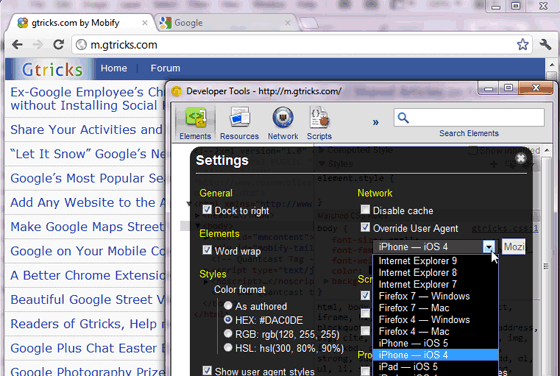Screen dimensions: 560x376
Task: Open Make Google Maps Street article
Action: pyautogui.click(x=87, y=227)
